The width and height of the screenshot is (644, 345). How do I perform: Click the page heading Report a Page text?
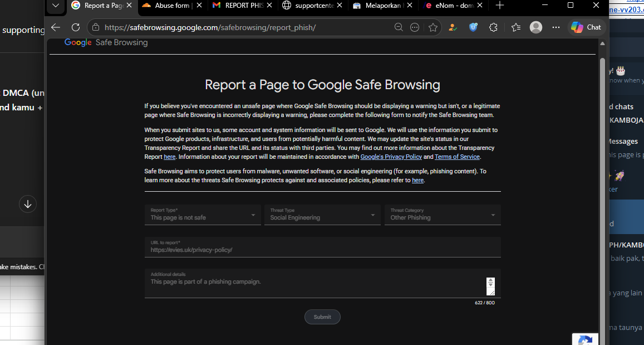(x=322, y=85)
